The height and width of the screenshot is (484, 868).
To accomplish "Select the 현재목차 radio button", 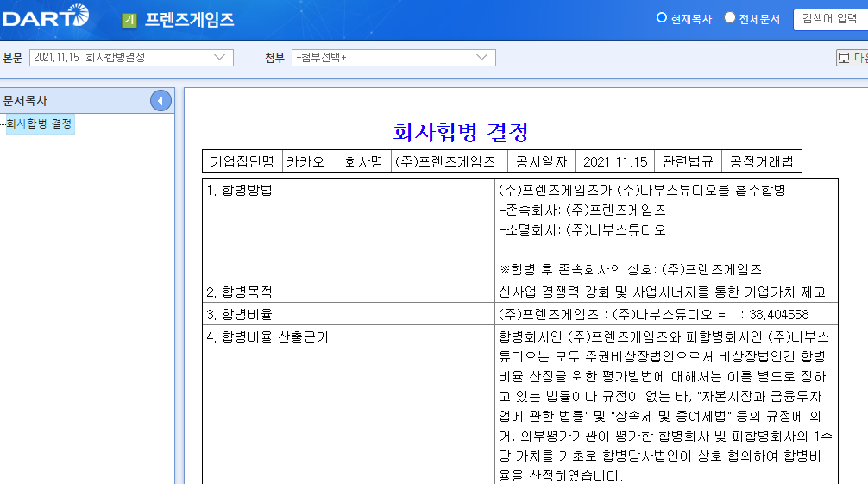I will pos(661,18).
